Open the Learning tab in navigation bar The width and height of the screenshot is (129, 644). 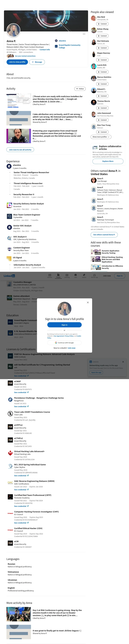pyautogui.click(x=67, y=276)
